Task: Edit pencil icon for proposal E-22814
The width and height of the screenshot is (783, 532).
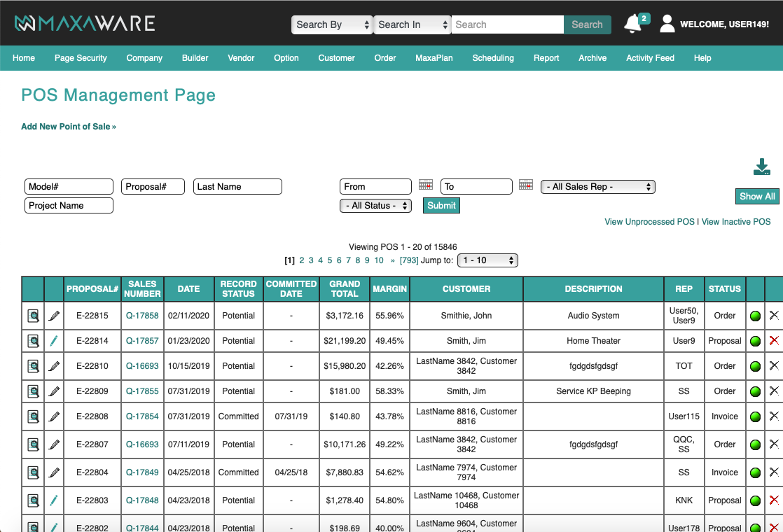Action: 54,341
